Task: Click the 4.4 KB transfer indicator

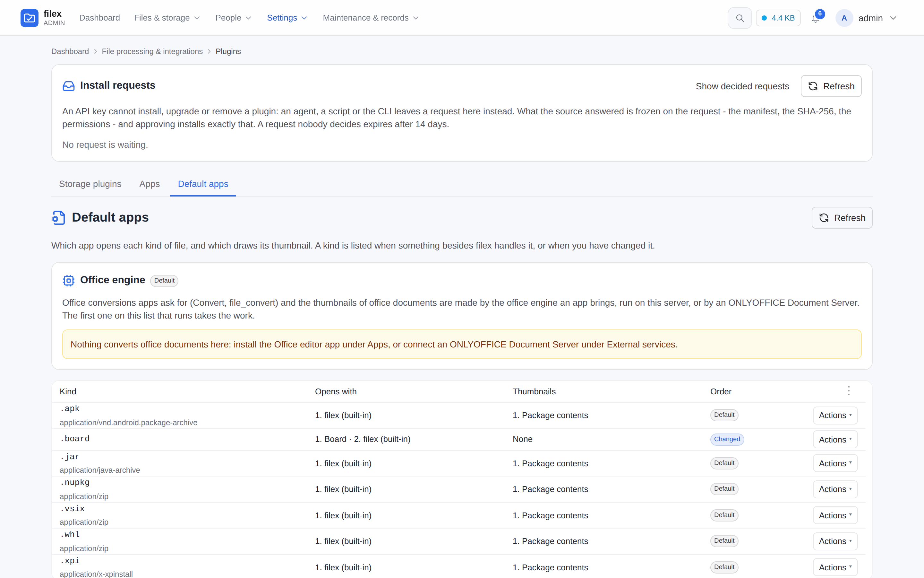Action: click(x=778, y=18)
